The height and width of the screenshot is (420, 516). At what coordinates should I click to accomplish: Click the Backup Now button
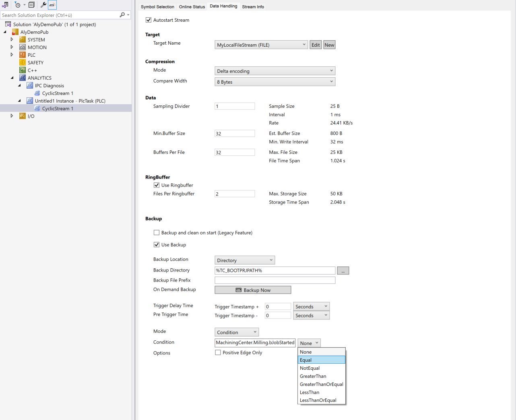click(x=253, y=290)
